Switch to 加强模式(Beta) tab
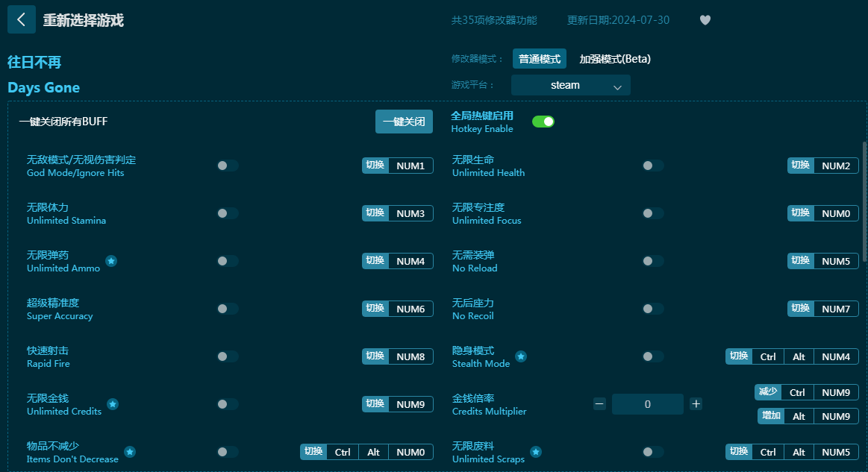868x472 pixels. click(x=615, y=59)
